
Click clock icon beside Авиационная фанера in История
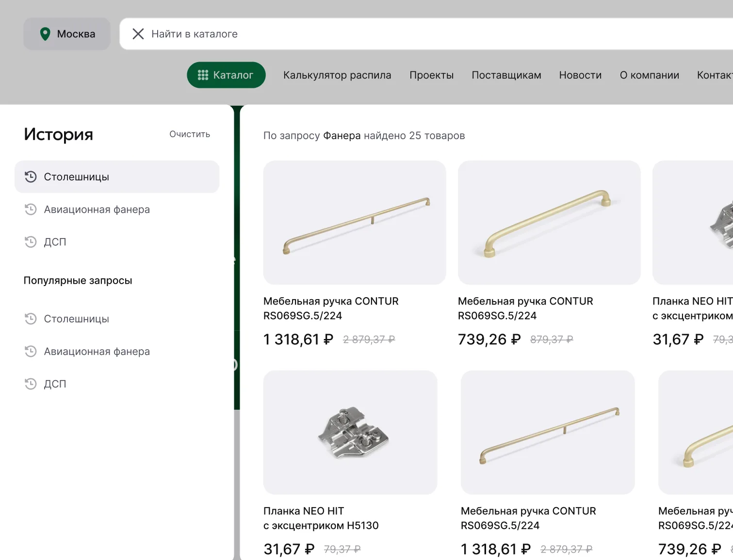[31, 209]
